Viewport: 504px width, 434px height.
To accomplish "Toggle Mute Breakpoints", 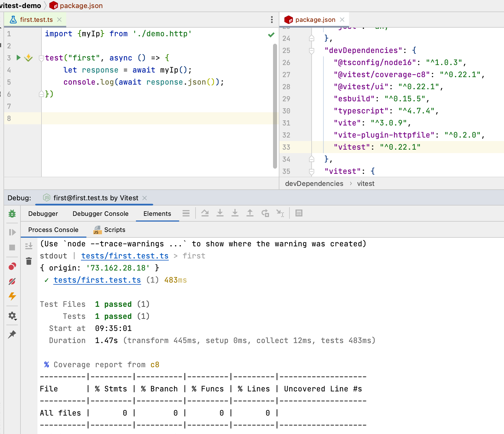I will pyautogui.click(x=12, y=281).
